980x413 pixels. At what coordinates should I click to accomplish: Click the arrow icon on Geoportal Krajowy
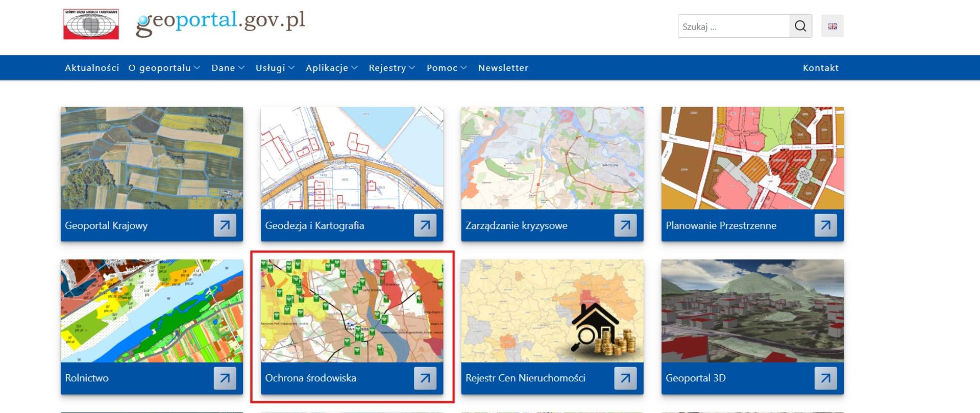point(225,225)
